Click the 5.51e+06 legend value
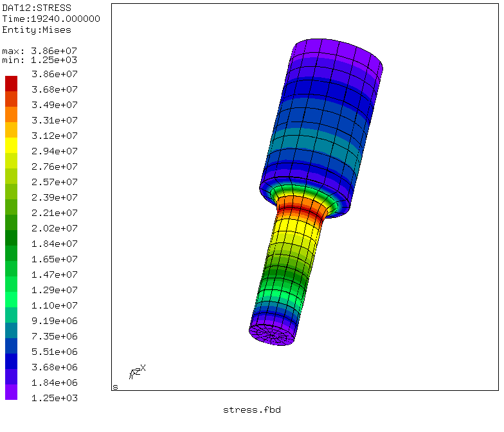 [x=55, y=352]
